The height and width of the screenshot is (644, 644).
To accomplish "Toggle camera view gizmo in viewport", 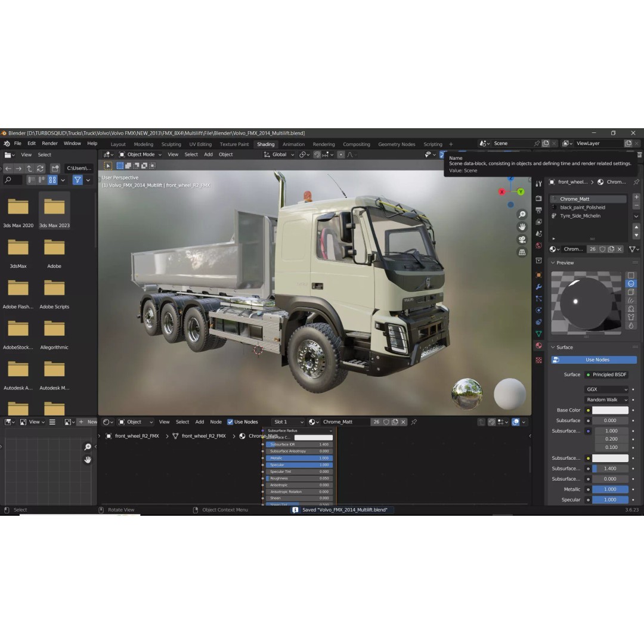I will pos(522,240).
